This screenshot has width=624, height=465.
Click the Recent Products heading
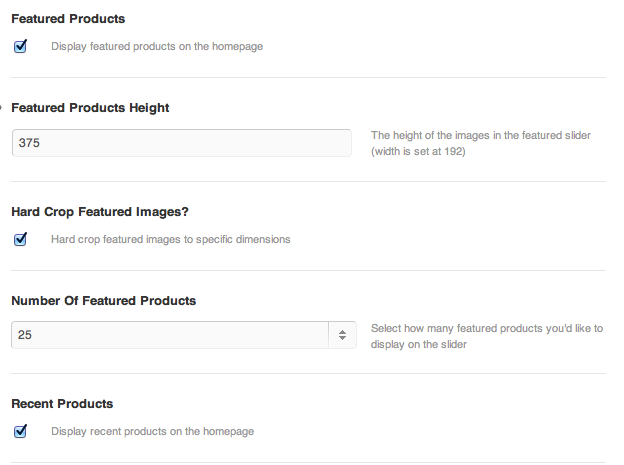click(62, 404)
